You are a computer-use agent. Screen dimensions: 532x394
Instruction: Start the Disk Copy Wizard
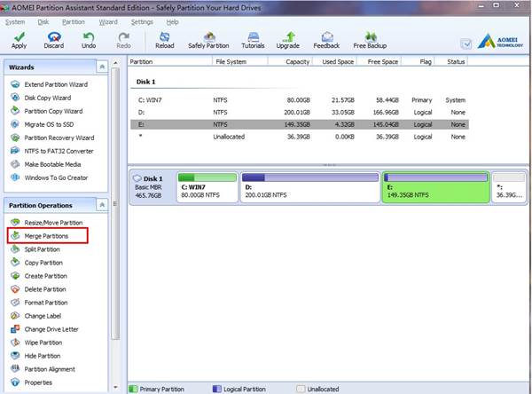click(41, 98)
